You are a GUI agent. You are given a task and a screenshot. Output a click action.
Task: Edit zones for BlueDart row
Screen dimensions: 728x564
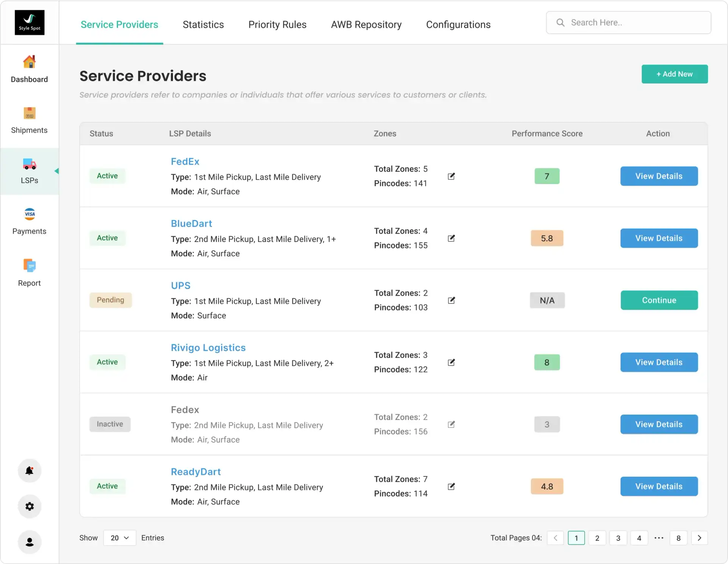(451, 238)
